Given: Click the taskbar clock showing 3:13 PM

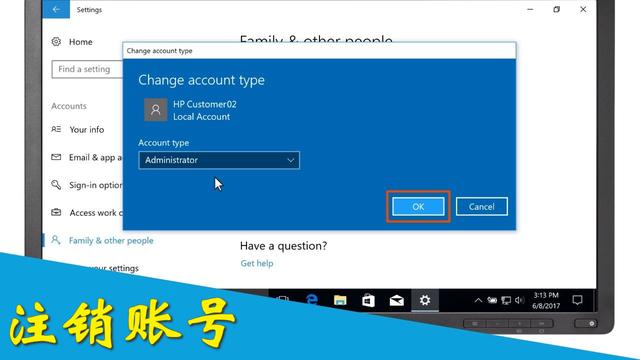Looking at the screenshot, I should 546,300.
